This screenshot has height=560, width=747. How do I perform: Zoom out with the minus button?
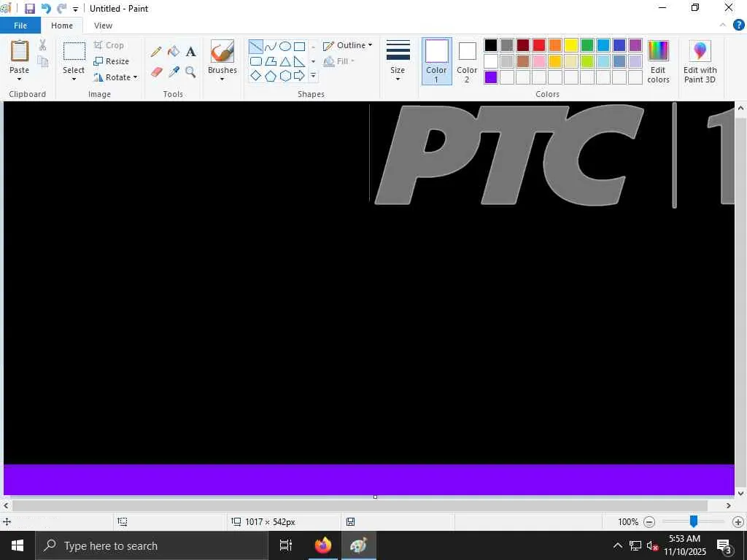click(x=649, y=522)
